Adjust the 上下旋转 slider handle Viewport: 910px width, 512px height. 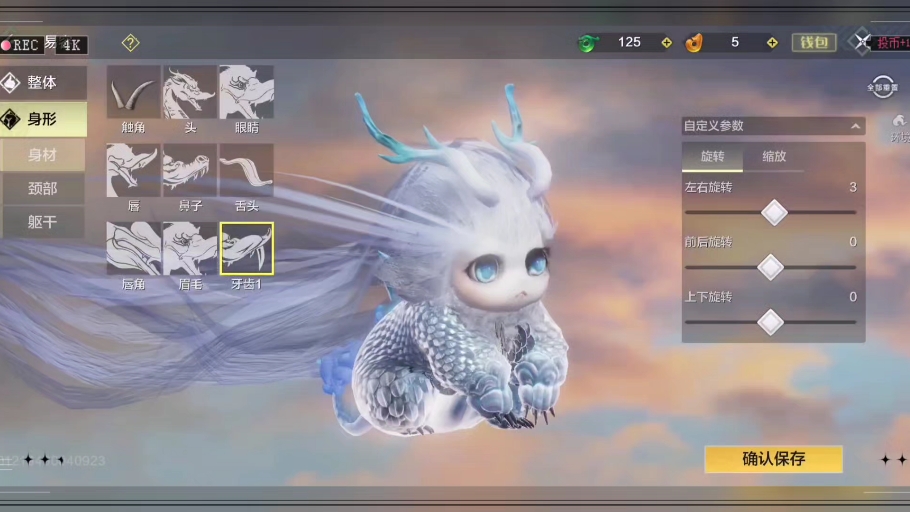(x=771, y=322)
